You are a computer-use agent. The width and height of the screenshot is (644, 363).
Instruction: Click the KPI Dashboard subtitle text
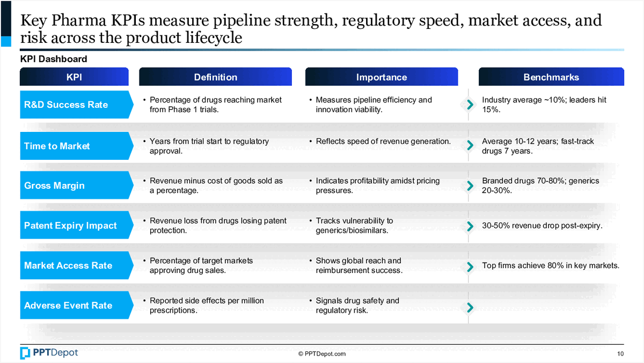54,59
